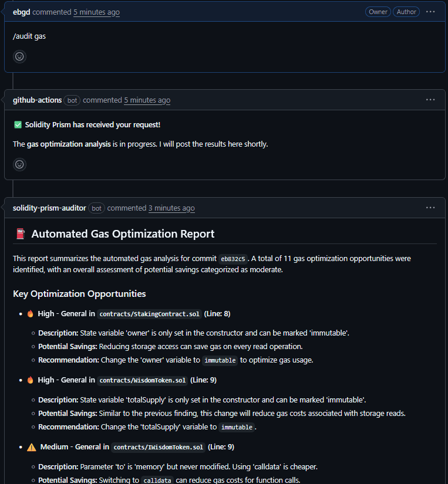
Task: Select the Author badge on ebgd's comment
Action: [406, 11]
